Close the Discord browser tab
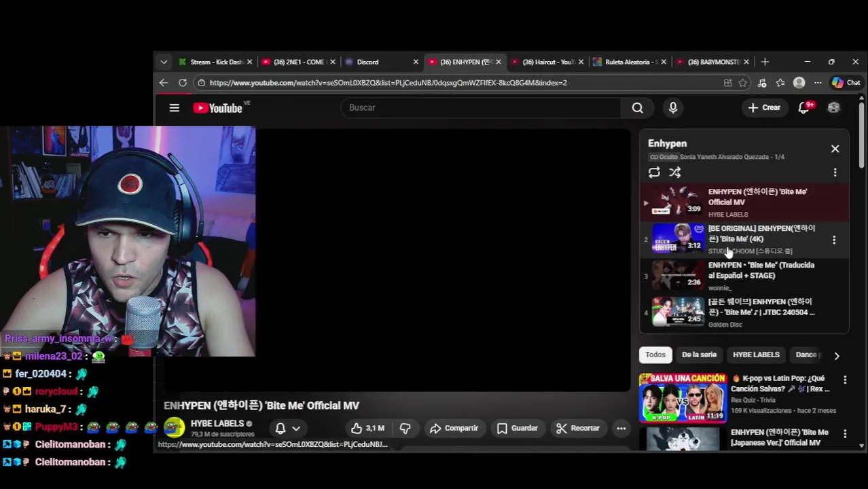Screen dimensions: 868x489 [416, 62]
